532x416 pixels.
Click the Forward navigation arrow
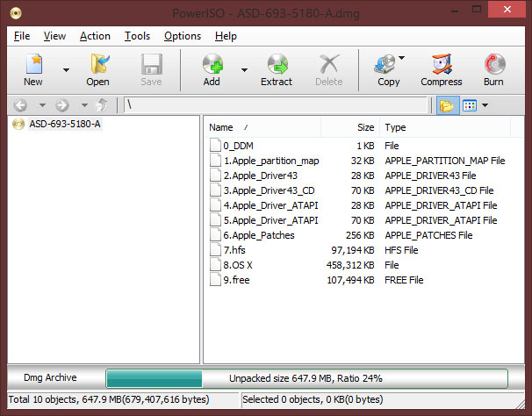(x=62, y=105)
